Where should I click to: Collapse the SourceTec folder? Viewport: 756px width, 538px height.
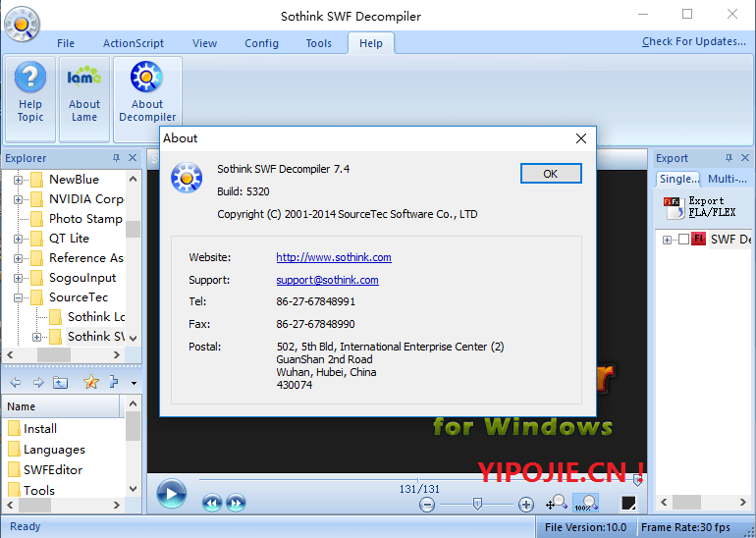[x=18, y=297]
